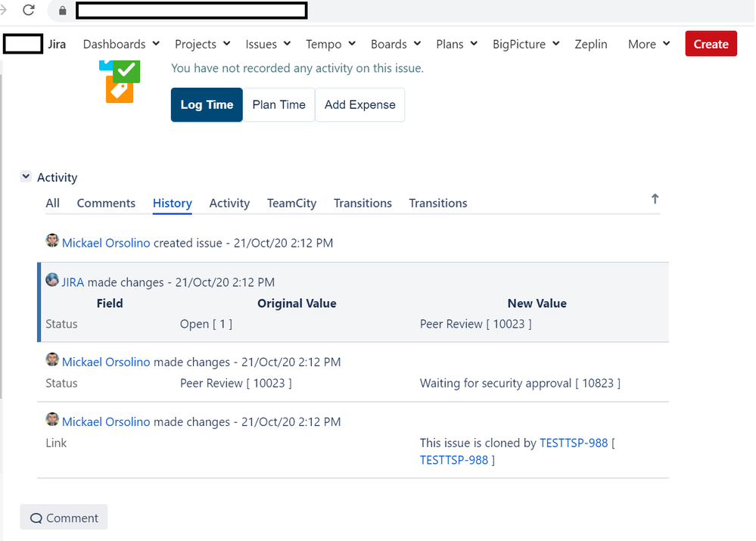Click the 'New Value' column header
The image size is (756, 541).
pyautogui.click(x=537, y=303)
